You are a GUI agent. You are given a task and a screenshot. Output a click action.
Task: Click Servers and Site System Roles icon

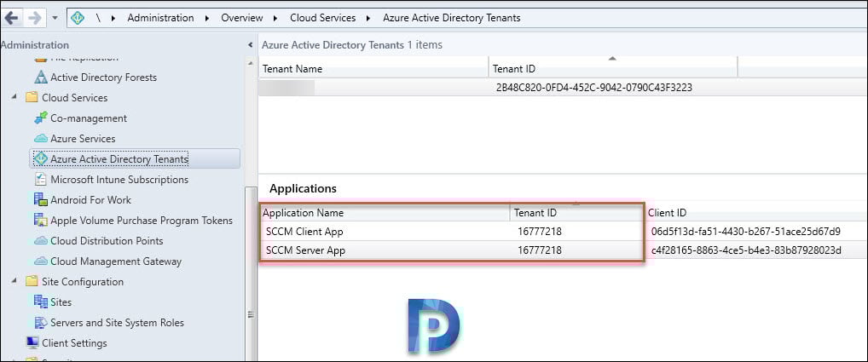coord(41,322)
